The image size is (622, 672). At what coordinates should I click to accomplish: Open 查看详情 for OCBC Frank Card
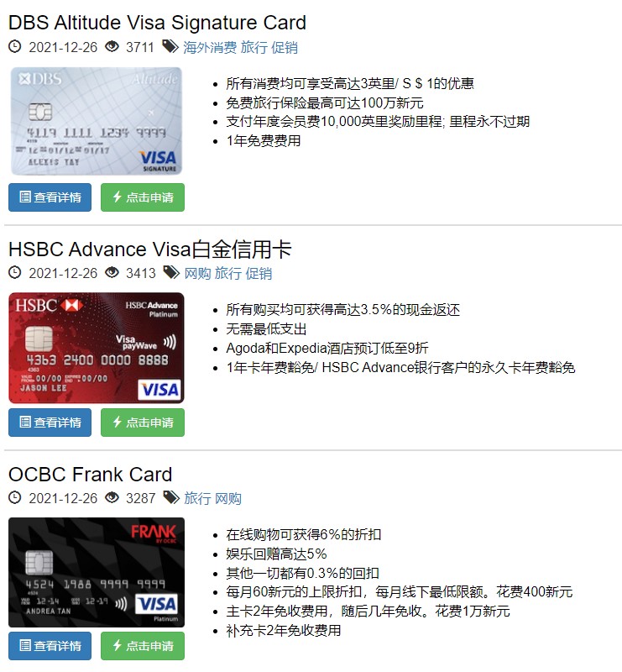50,645
